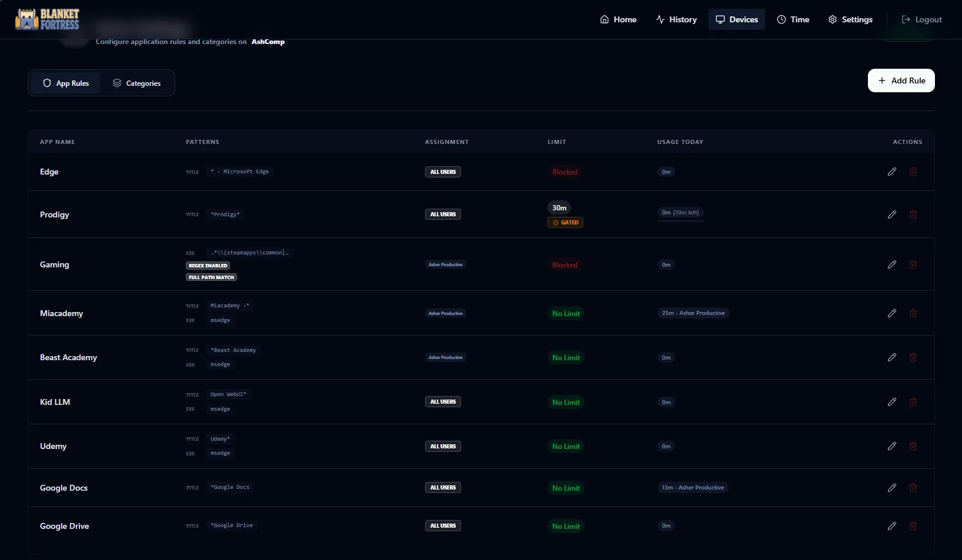Click the Kid LLM app name
The height and width of the screenshot is (560, 962).
click(55, 402)
